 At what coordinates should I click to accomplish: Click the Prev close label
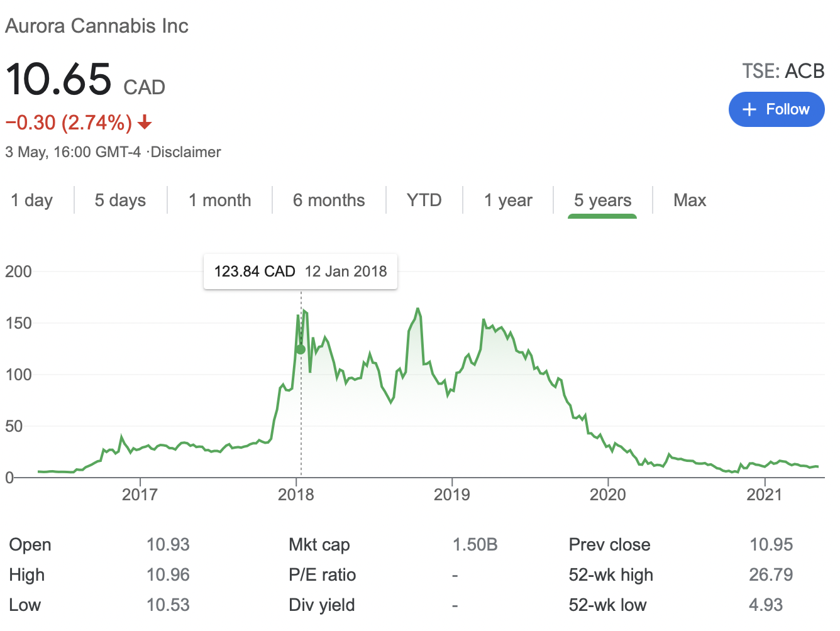pyautogui.click(x=610, y=544)
